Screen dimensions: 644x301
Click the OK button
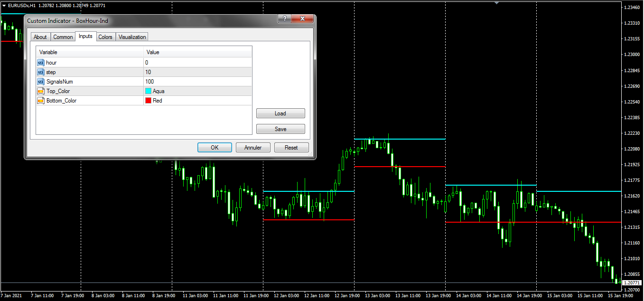pyautogui.click(x=215, y=148)
